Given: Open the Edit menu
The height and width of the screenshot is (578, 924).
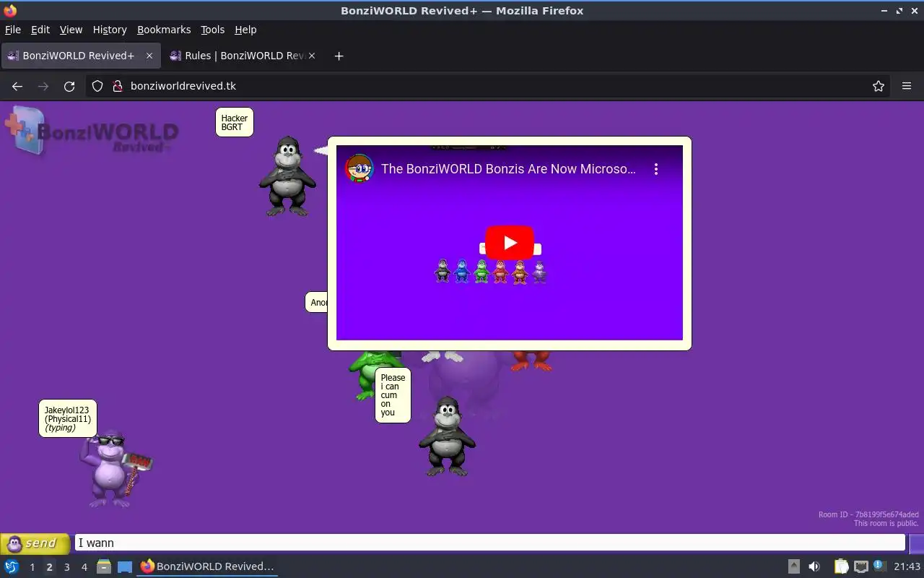Looking at the screenshot, I should (40, 30).
